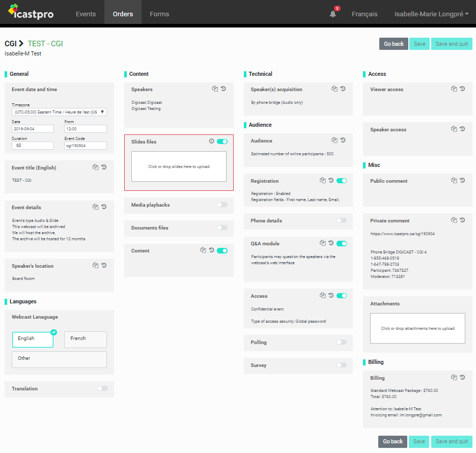
Task: Turn on the Translation toggle
Action: pyautogui.click(x=102, y=388)
